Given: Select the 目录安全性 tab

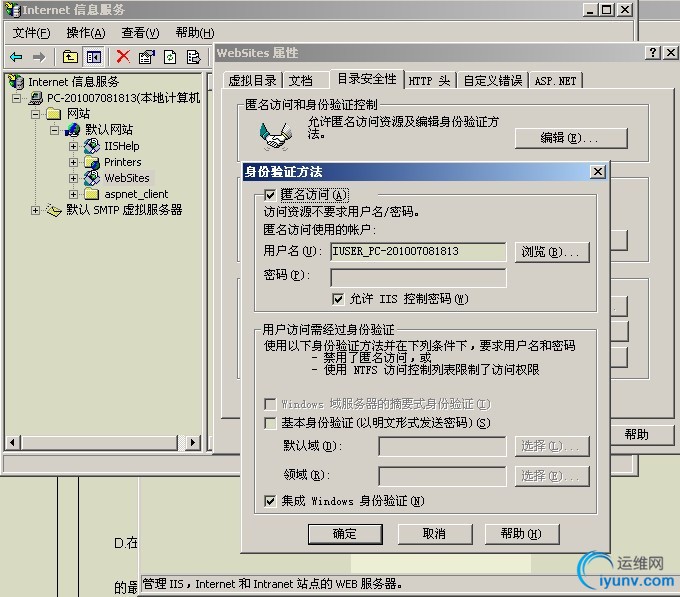Looking at the screenshot, I should click(x=367, y=79).
